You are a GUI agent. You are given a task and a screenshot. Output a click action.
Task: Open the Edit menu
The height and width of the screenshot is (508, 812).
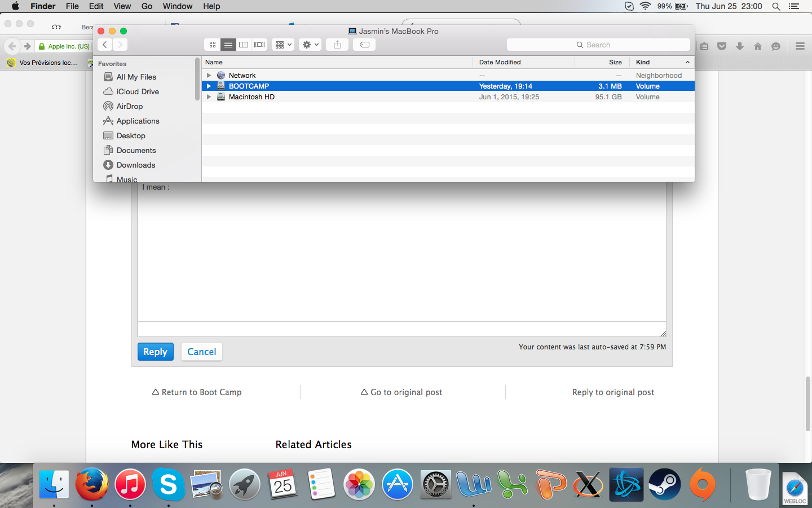[96, 6]
